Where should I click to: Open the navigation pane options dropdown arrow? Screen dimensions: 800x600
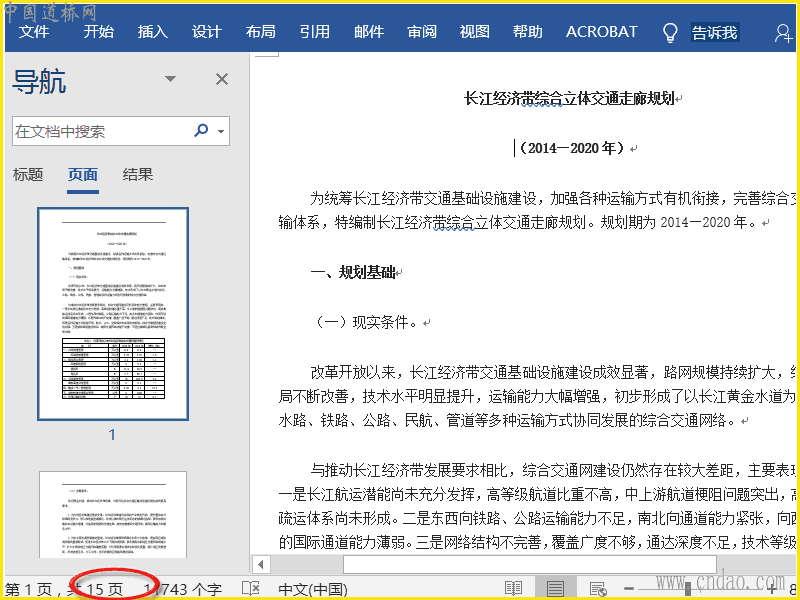(x=170, y=79)
